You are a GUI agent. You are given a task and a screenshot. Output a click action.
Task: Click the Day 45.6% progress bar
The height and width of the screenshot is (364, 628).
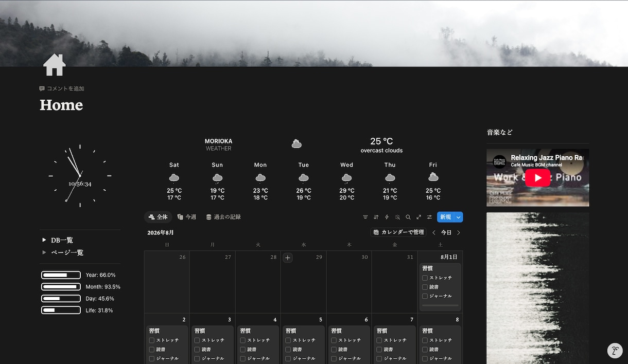tap(61, 299)
